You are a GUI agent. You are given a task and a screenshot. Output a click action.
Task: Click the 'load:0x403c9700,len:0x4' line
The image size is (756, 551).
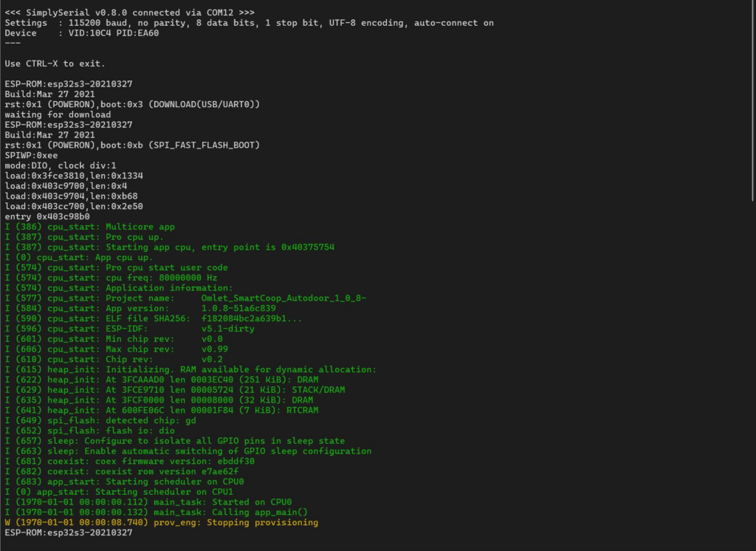coord(66,185)
